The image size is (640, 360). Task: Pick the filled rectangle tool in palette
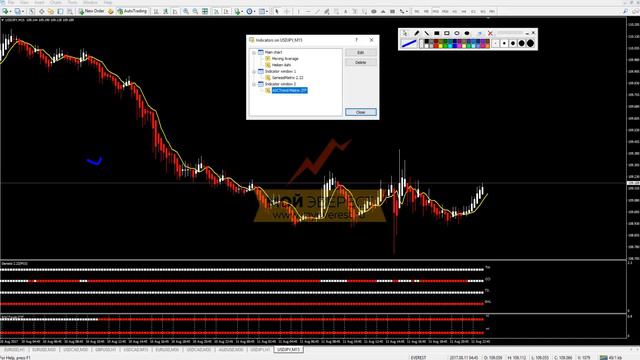(x=437, y=33)
